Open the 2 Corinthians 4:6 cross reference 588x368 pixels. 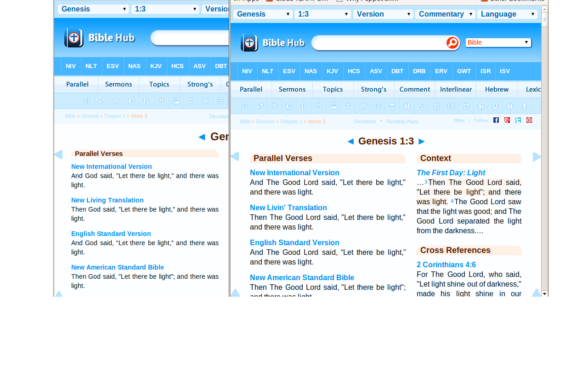[x=446, y=264]
